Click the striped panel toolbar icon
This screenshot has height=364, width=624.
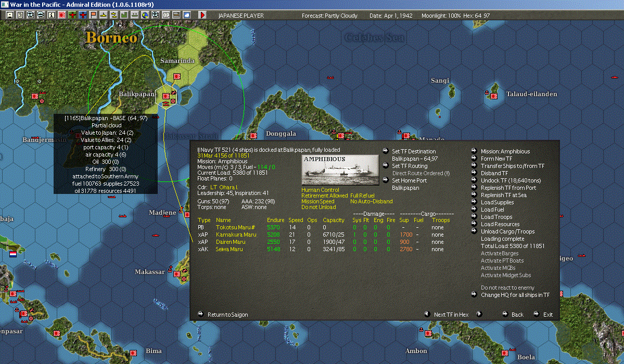tap(176, 15)
